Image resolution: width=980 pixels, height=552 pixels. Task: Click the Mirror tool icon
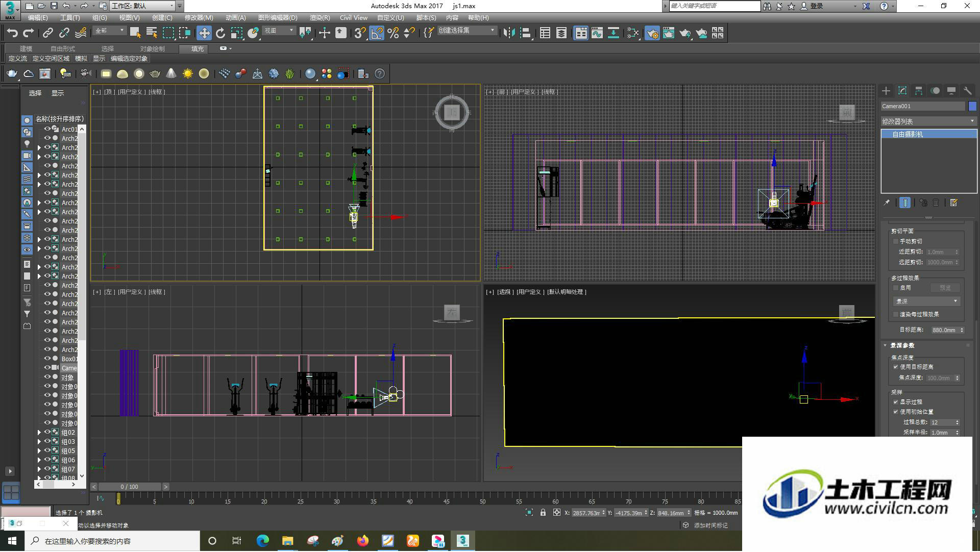[509, 33]
